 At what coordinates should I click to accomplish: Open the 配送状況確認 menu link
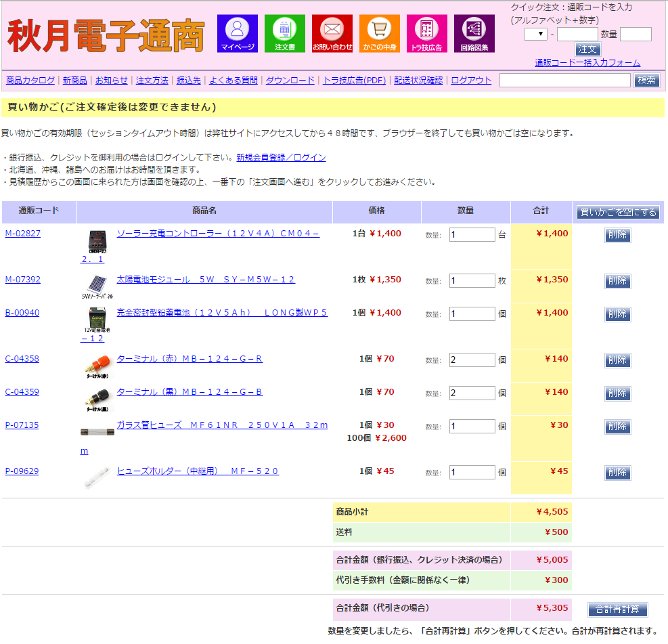(x=418, y=80)
